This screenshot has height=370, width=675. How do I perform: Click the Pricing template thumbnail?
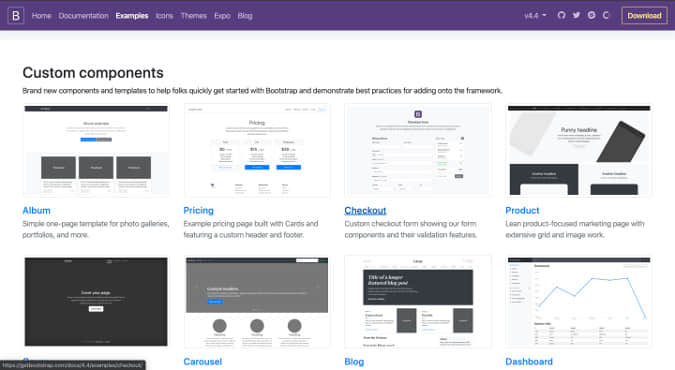coord(257,150)
